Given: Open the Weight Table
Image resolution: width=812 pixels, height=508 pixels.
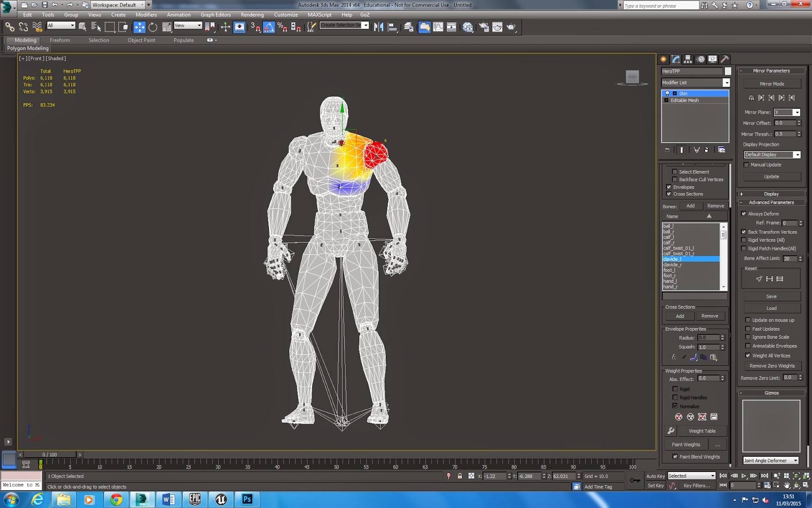Looking at the screenshot, I should [x=702, y=431].
